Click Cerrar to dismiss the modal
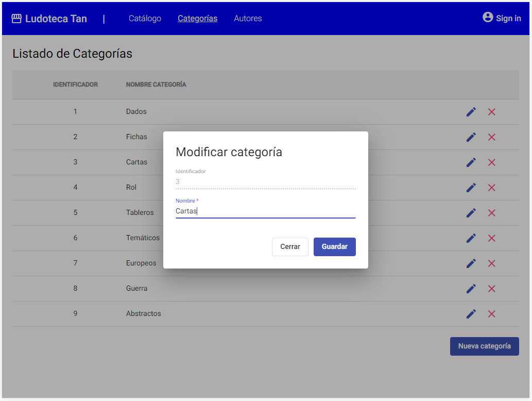Image resolution: width=532 pixels, height=401 pixels. [x=290, y=246]
